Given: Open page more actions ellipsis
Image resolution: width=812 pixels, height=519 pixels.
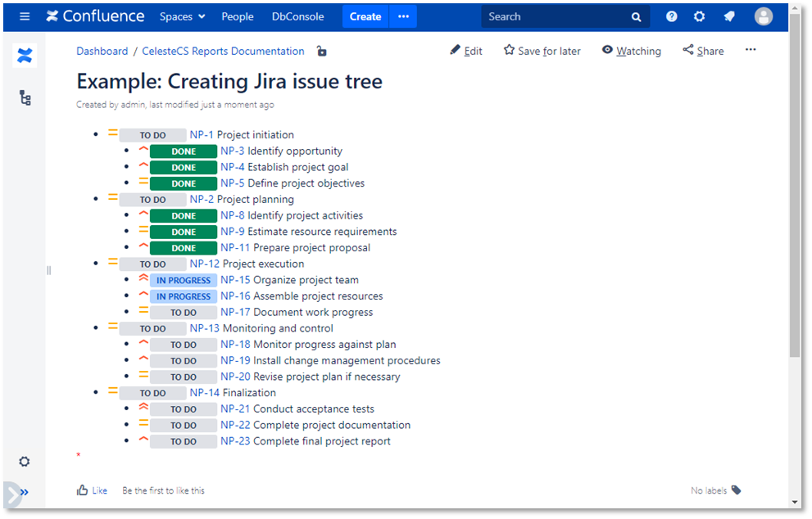Looking at the screenshot, I should pyautogui.click(x=751, y=50).
